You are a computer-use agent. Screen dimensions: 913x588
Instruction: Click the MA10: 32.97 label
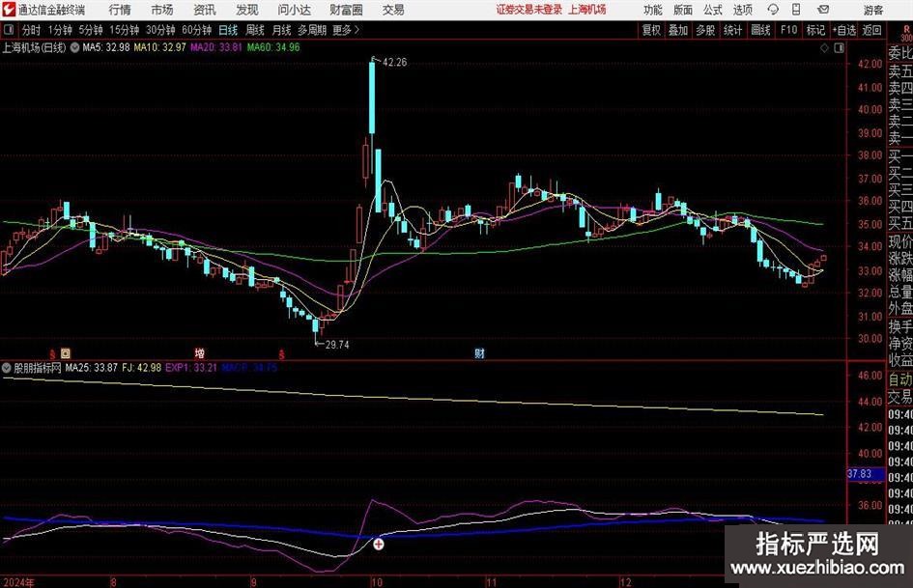click(x=159, y=47)
